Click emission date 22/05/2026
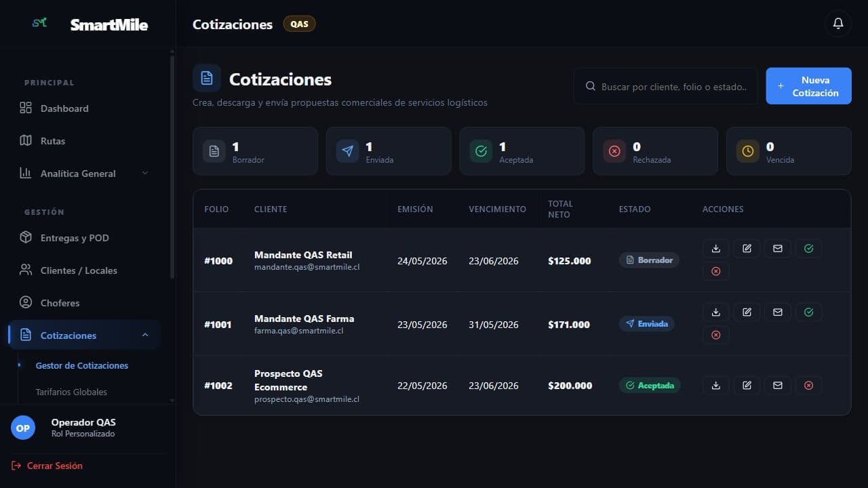Screen dimensions: 868x488 pos(422,386)
